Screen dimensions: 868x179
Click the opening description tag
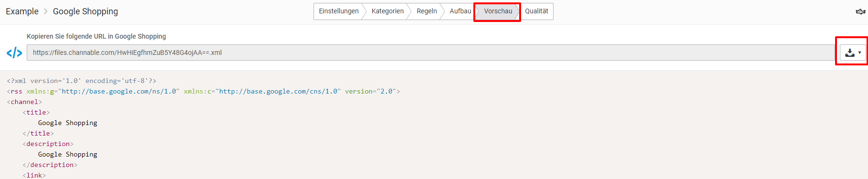point(48,144)
